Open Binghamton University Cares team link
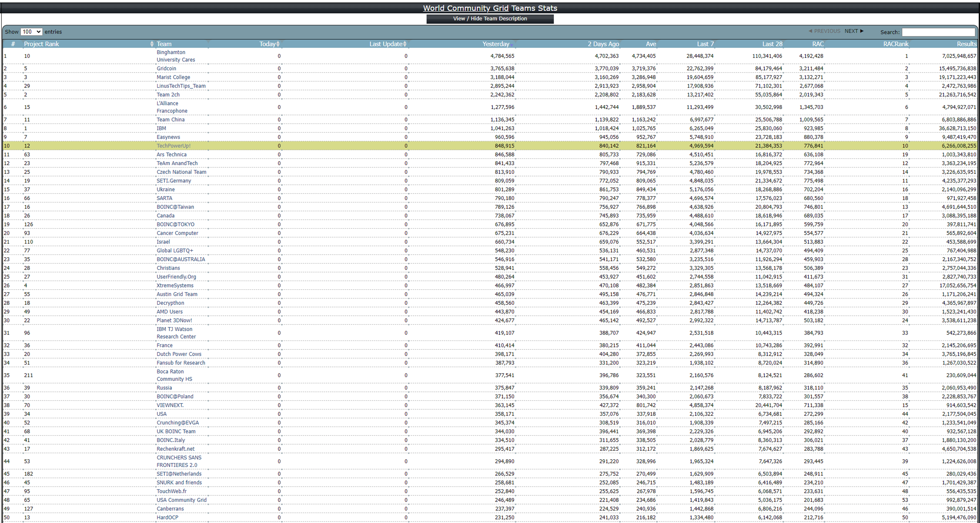Screen dimensions: 980x523 pos(176,56)
